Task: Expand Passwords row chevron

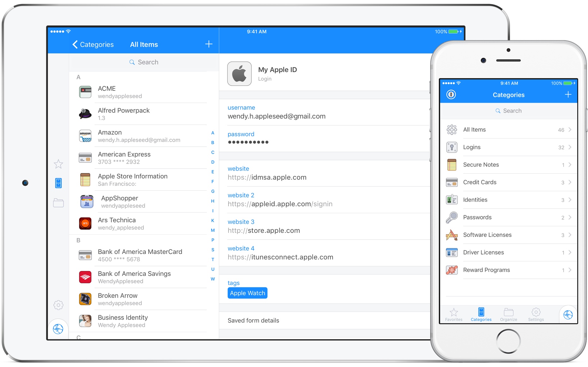Action: click(570, 217)
